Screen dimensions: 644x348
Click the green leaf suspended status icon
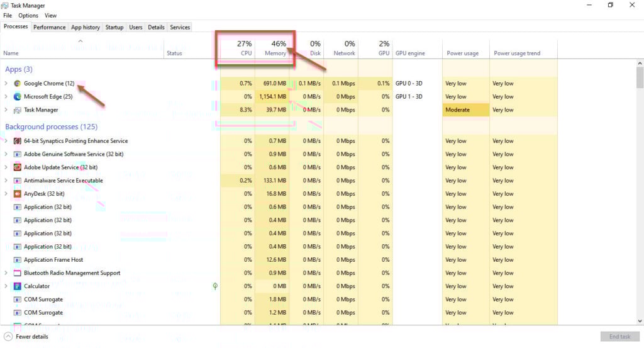[x=215, y=286]
